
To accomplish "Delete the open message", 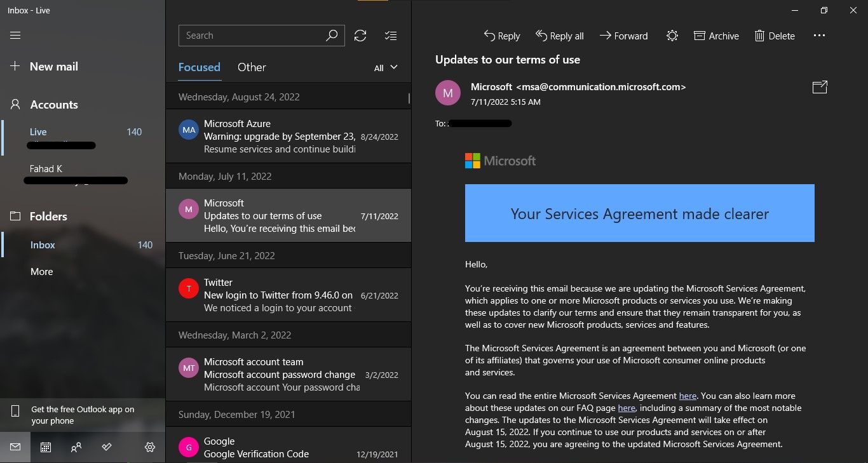I will coord(775,36).
